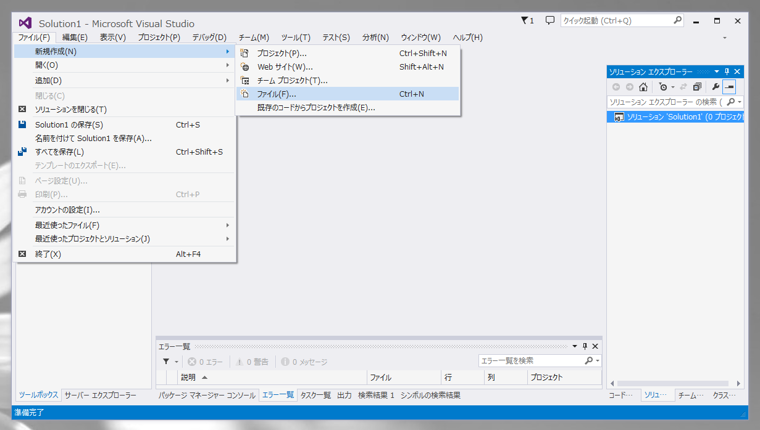This screenshot has width=760, height=430.
Task: Select チーム プロジェクト(T) in the submenu
Action: point(348,80)
